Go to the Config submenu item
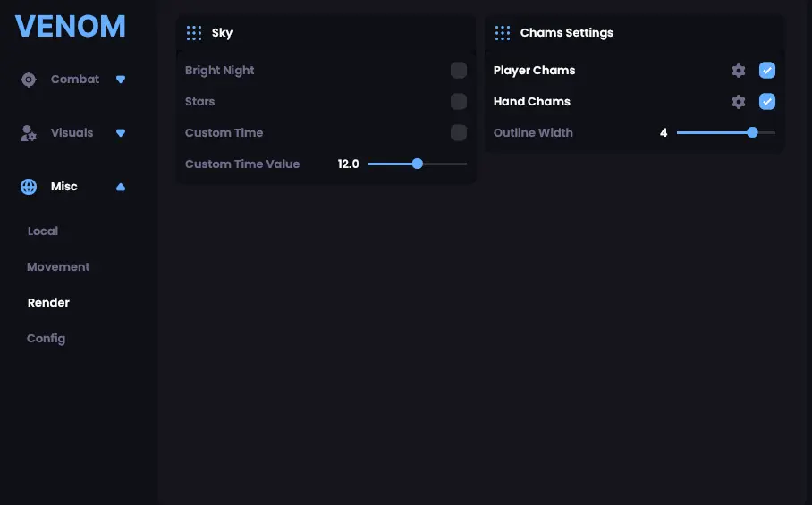The width and height of the screenshot is (812, 505). coord(47,339)
